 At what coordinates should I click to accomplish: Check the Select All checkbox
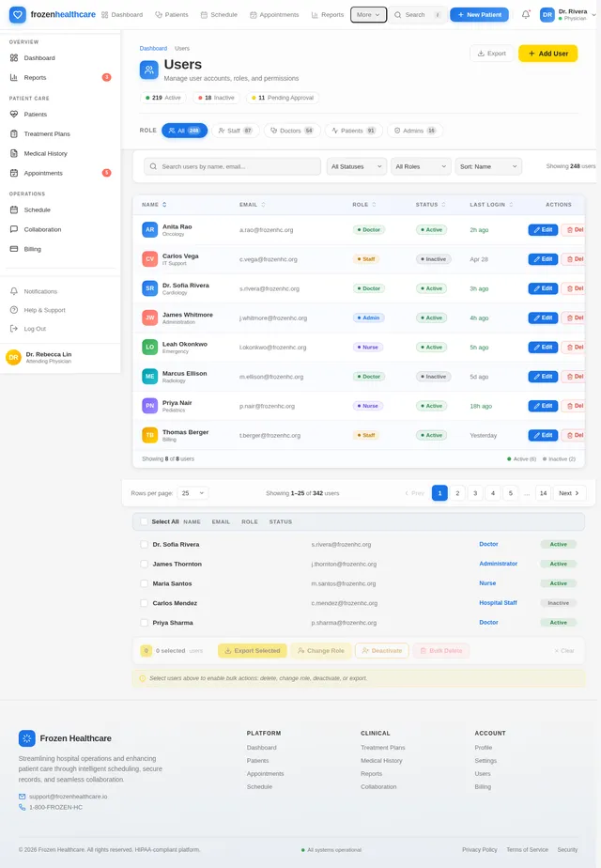(144, 521)
